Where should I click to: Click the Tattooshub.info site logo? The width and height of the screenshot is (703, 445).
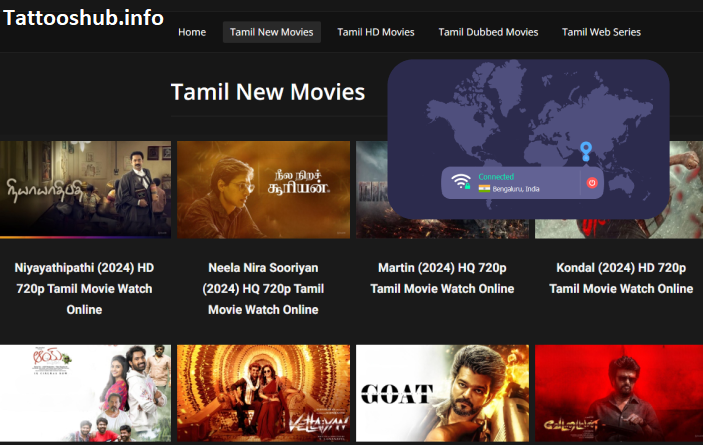(83, 18)
